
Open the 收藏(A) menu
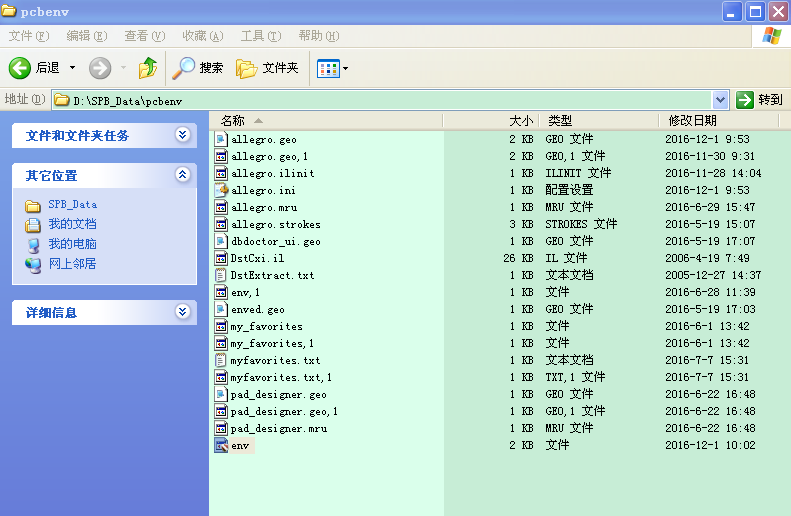(x=203, y=36)
